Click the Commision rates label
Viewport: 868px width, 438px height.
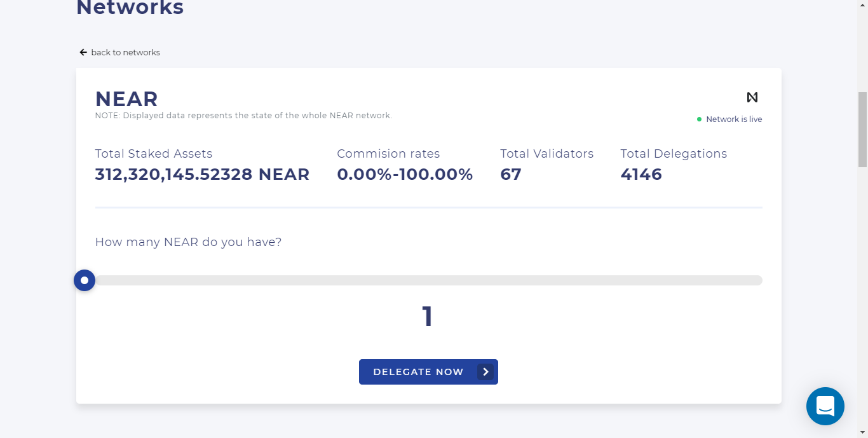point(388,154)
